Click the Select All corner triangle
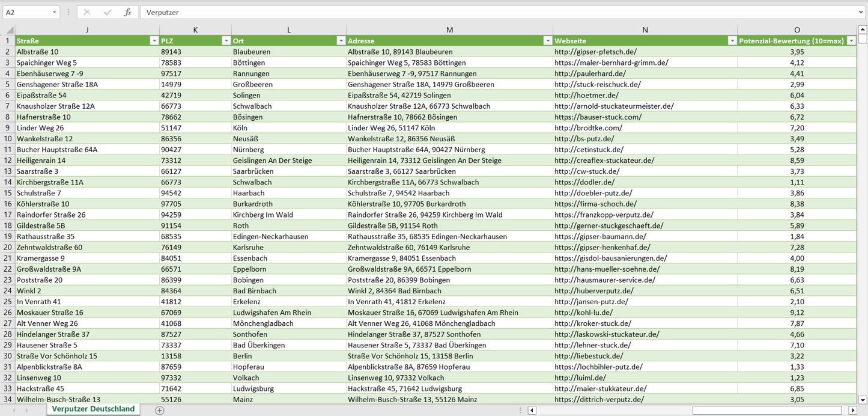 click(x=9, y=30)
